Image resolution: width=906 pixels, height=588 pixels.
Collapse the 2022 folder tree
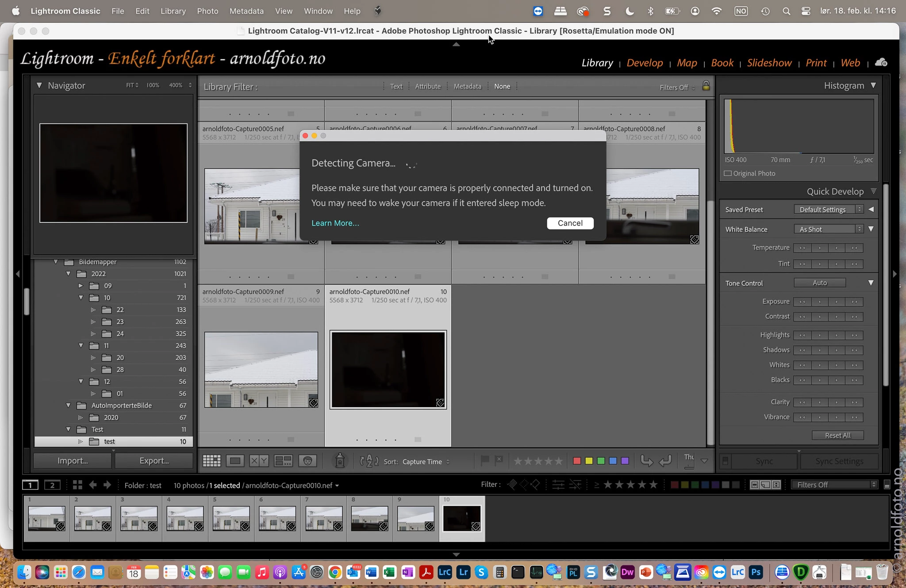coord(68,274)
